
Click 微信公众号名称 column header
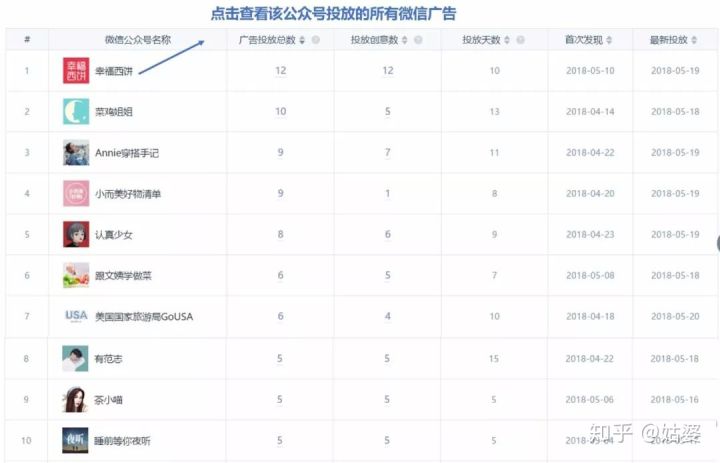click(138, 40)
